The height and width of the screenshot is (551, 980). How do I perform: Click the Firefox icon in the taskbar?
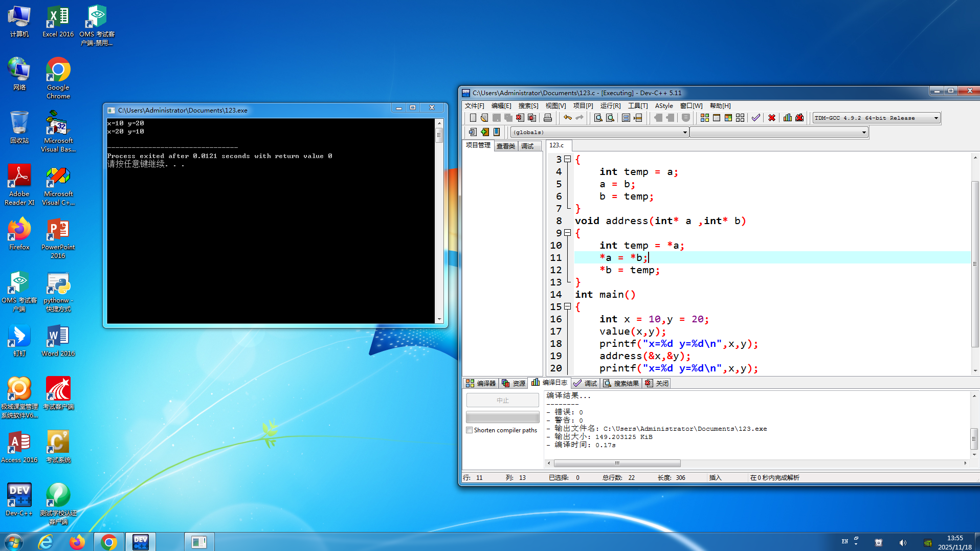click(77, 542)
